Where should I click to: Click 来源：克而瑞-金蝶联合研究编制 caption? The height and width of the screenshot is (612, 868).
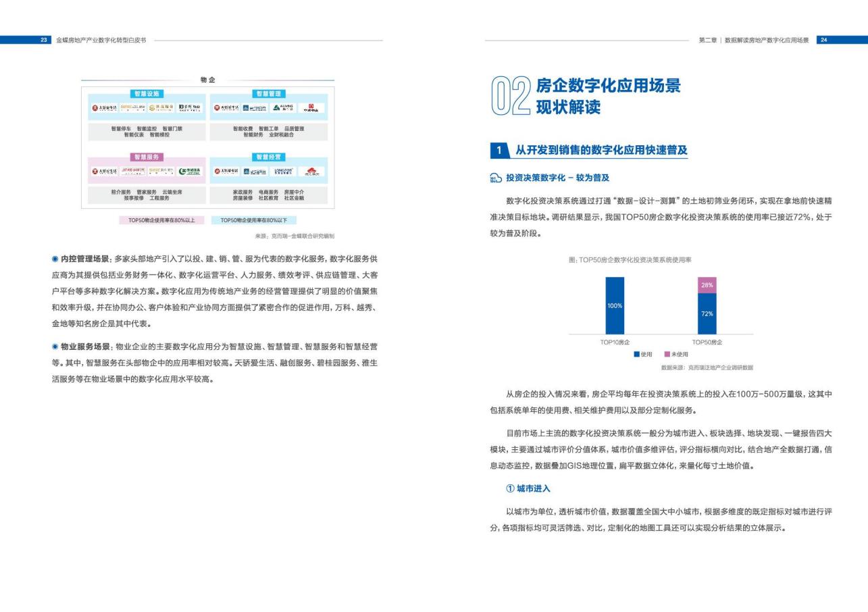(x=295, y=236)
